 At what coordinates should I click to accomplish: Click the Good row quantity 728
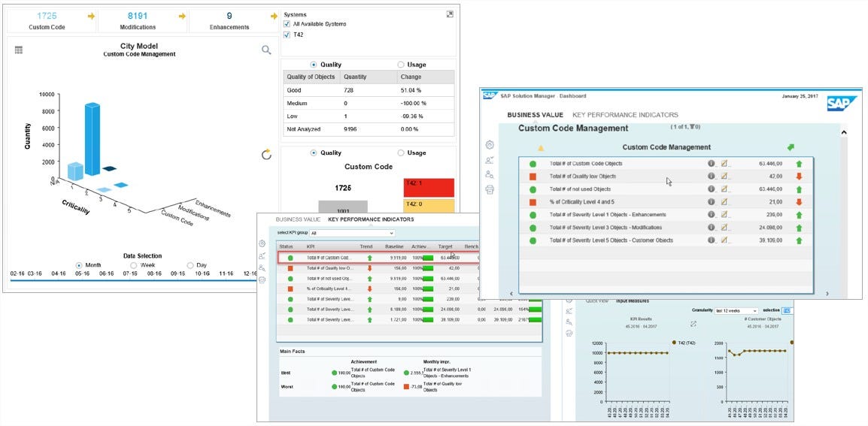click(x=348, y=90)
